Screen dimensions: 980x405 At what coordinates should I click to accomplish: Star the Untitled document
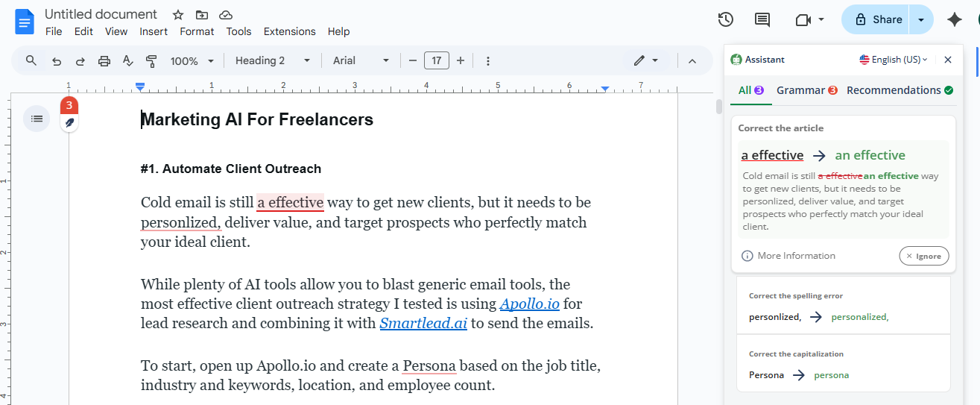click(x=177, y=15)
